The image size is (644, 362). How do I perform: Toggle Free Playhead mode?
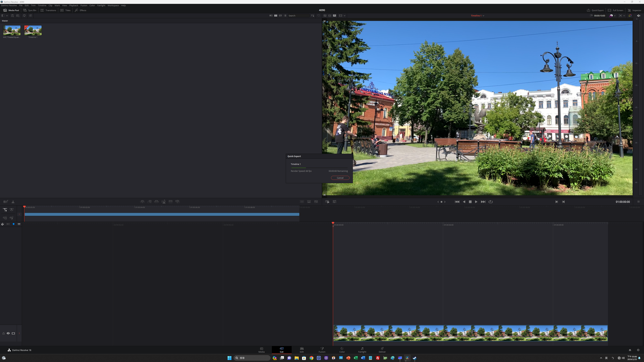(12, 210)
